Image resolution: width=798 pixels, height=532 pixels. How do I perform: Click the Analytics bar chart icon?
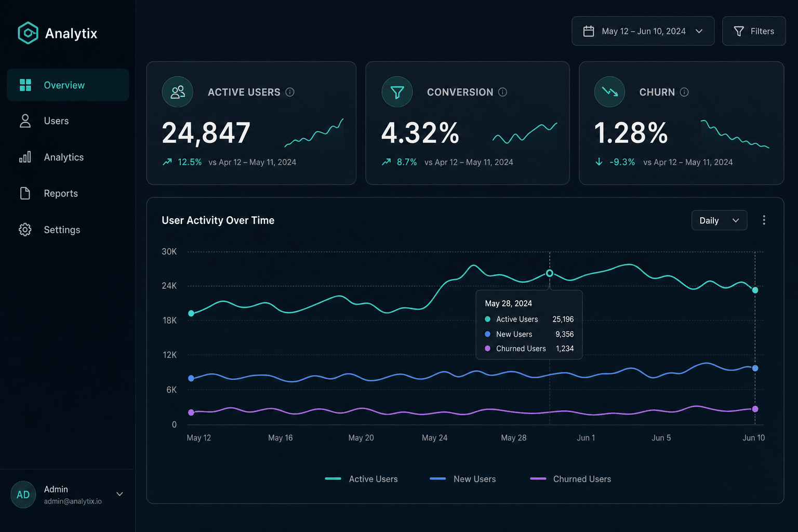[x=25, y=157]
